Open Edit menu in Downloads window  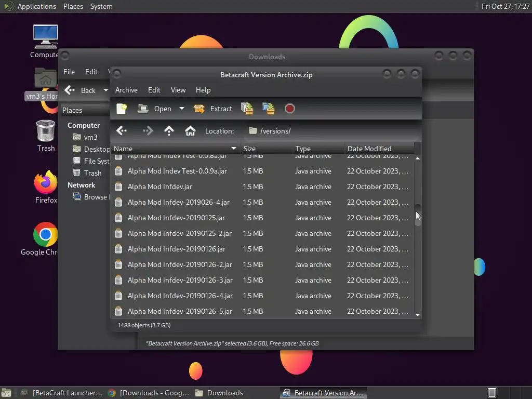[x=91, y=72]
